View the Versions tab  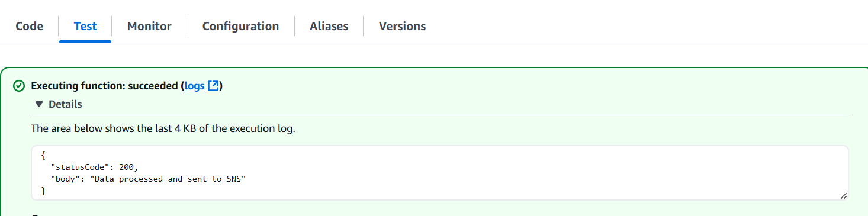402,26
